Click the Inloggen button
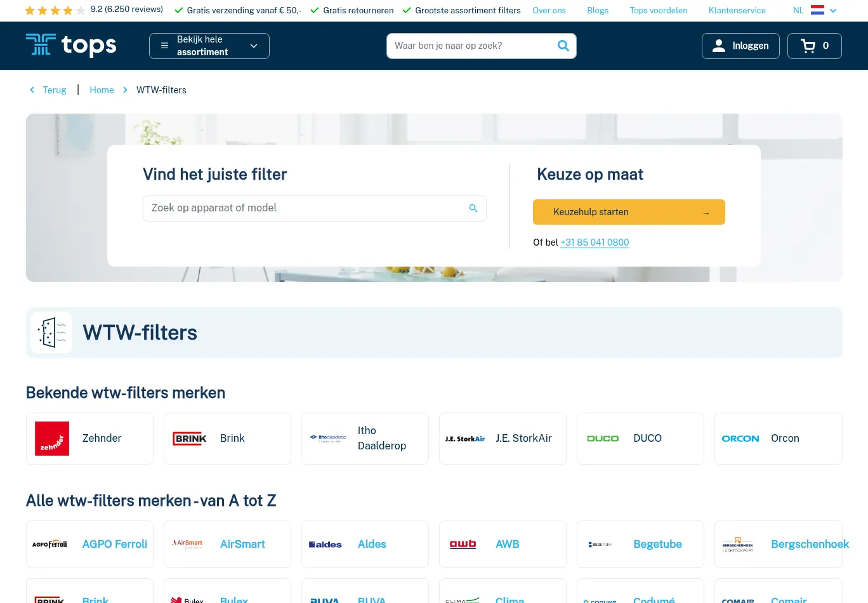This screenshot has width=868, height=603. pos(740,46)
